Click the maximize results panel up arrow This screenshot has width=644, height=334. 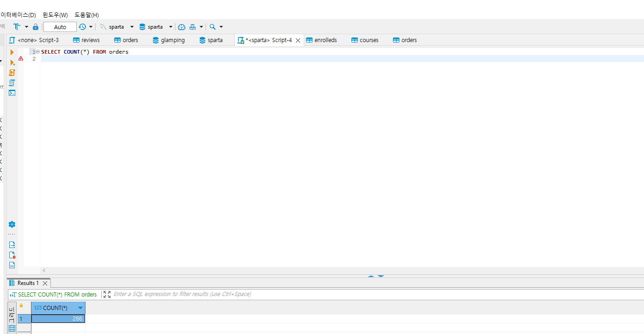point(371,276)
